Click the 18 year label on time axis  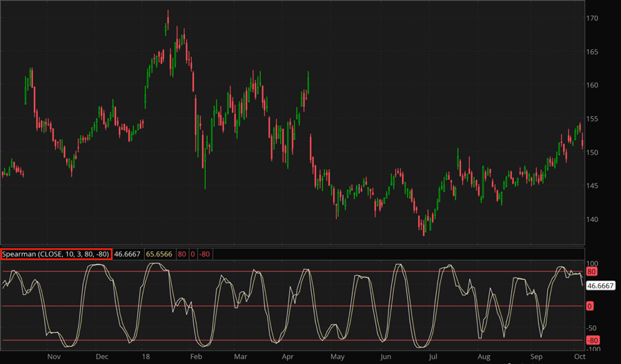point(146,357)
